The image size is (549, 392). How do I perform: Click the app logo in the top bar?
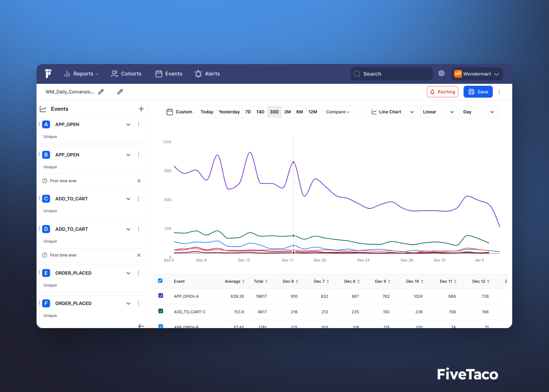(x=48, y=73)
